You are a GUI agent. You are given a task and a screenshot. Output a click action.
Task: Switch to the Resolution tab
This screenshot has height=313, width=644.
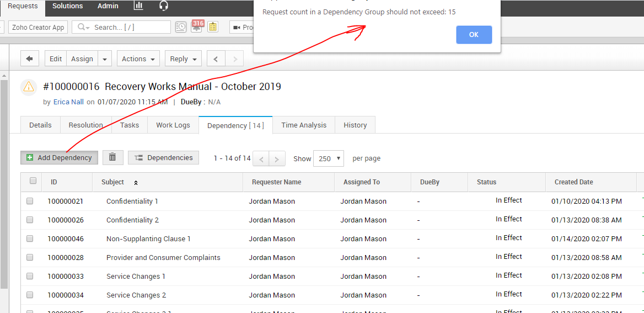coord(86,125)
